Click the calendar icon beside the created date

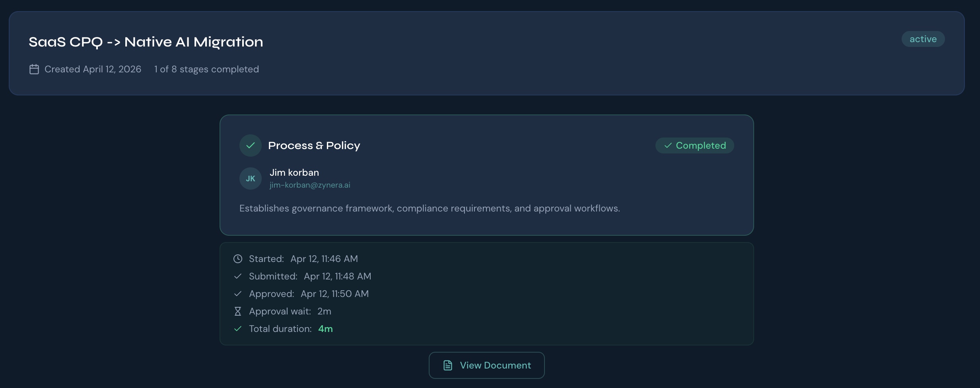[x=34, y=69]
